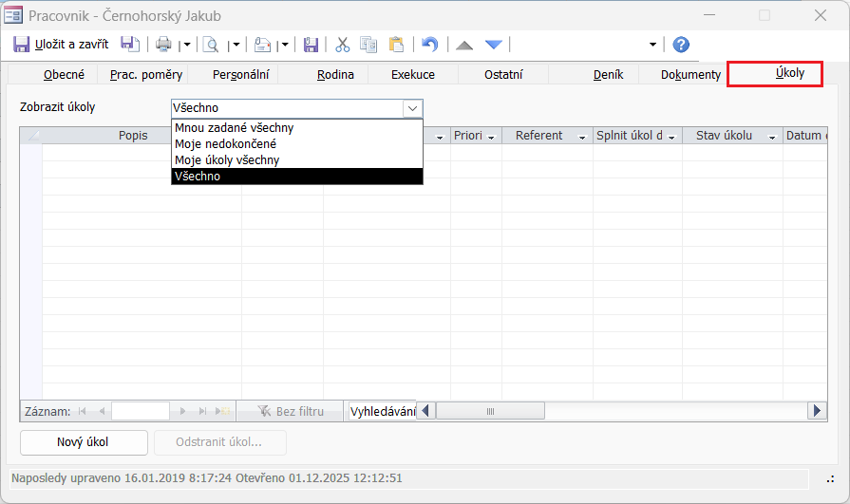The image size is (850, 504).
Task: Select 'Moje nedokončené' from the list
Action: [x=226, y=143]
